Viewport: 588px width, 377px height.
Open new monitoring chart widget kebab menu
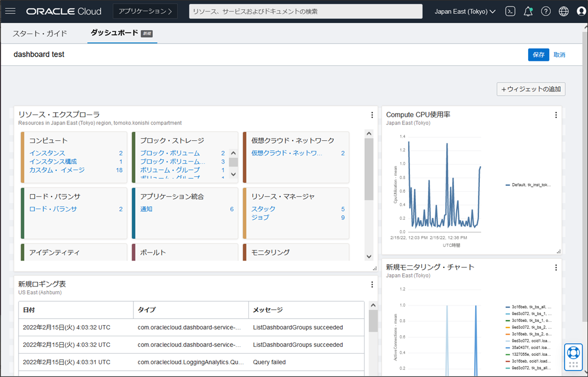click(556, 267)
